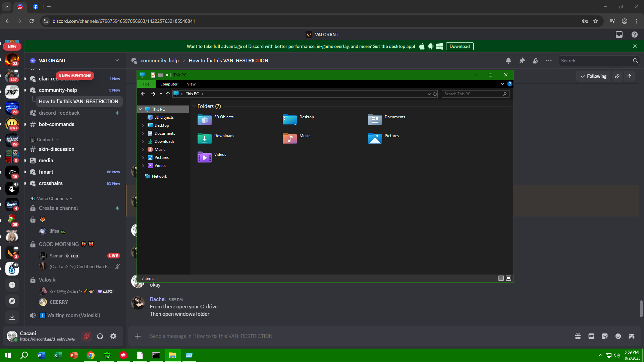Click community-help breadcrumb link
Screen dimensions: 644x362
pyautogui.click(x=159, y=61)
